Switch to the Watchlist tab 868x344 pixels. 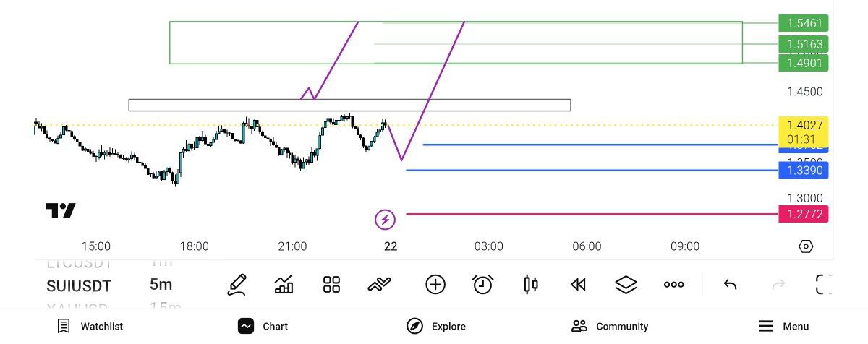(x=90, y=326)
